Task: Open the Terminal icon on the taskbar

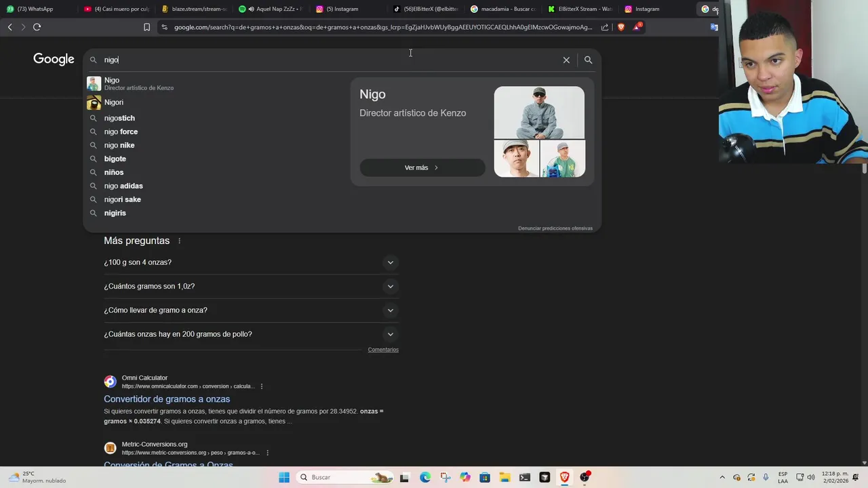Action: pyautogui.click(x=525, y=477)
